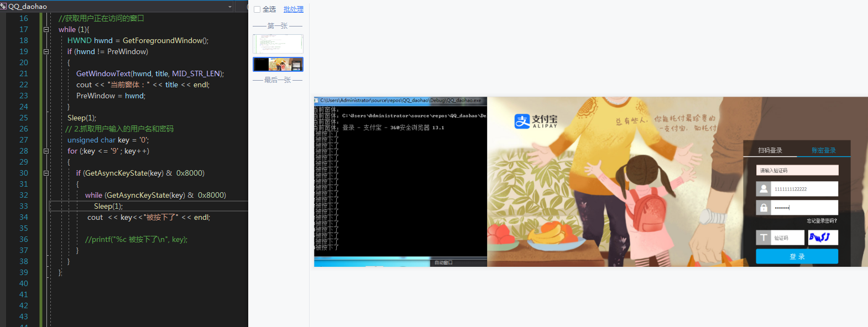Tick the 全选 checkbox
This screenshot has height=327, width=868.
click(257, 9)
